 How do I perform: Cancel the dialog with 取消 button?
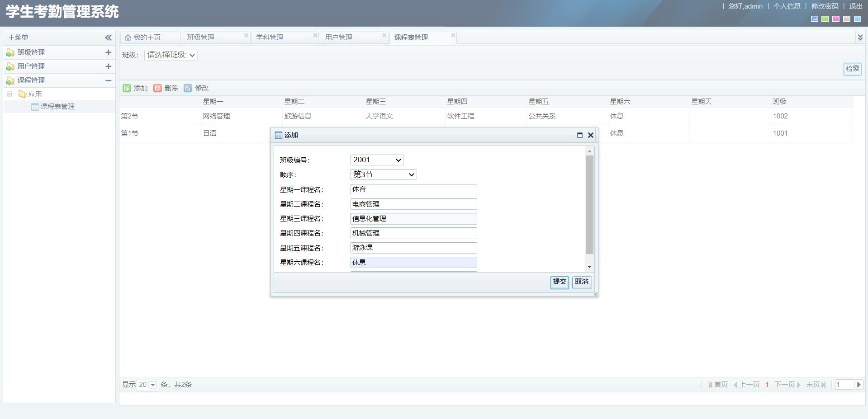(582, 282)
